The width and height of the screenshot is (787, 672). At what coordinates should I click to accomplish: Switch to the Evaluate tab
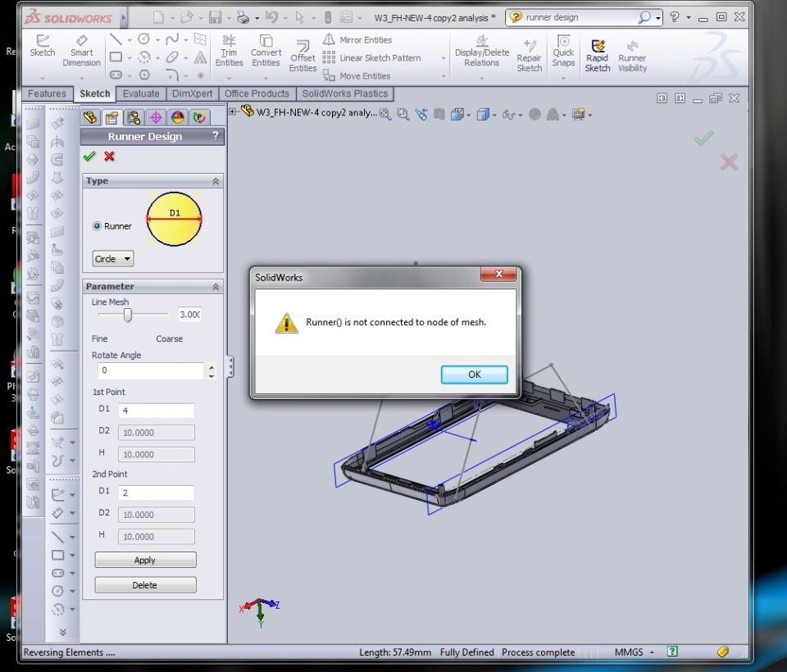point(141,94)
